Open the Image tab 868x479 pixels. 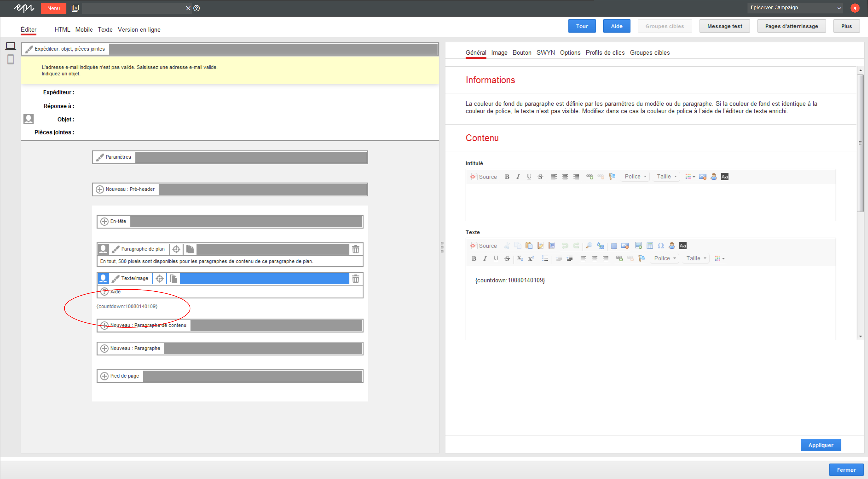click(499, 53)
